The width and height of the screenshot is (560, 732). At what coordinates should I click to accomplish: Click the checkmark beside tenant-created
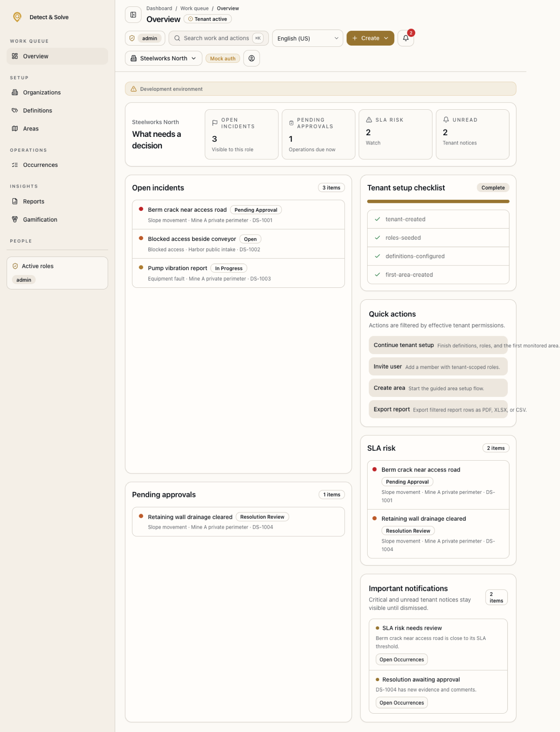pyautogui.click(x=377, y=219)
